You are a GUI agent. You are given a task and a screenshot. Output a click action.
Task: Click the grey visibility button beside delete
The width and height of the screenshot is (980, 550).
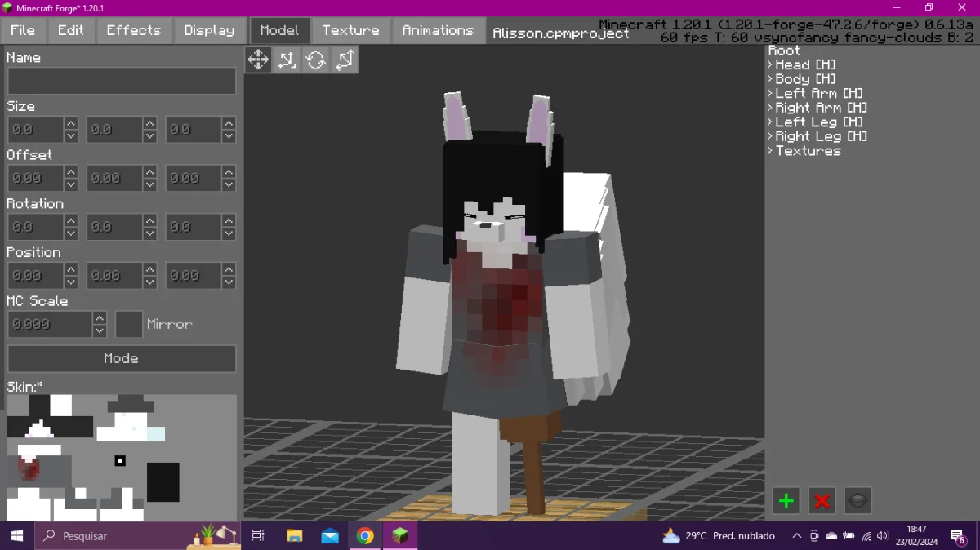coord(858,501)
